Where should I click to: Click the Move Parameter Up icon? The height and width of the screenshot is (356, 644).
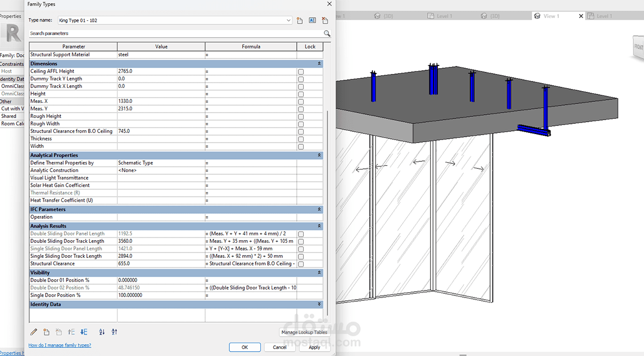click(x=72, y=332)
